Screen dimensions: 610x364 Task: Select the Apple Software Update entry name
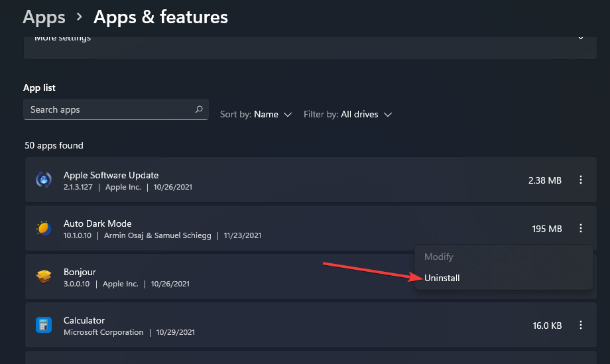point(111,175)
